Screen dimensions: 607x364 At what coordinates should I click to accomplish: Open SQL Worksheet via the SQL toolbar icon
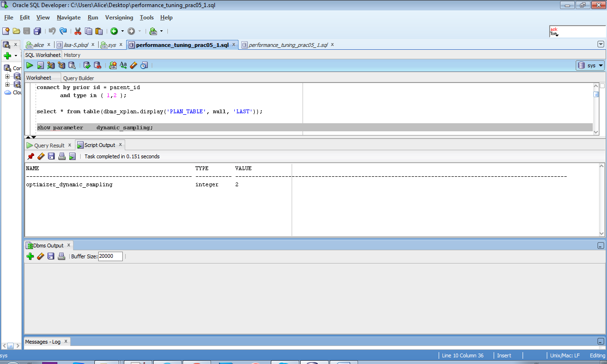tap(153, 31)
